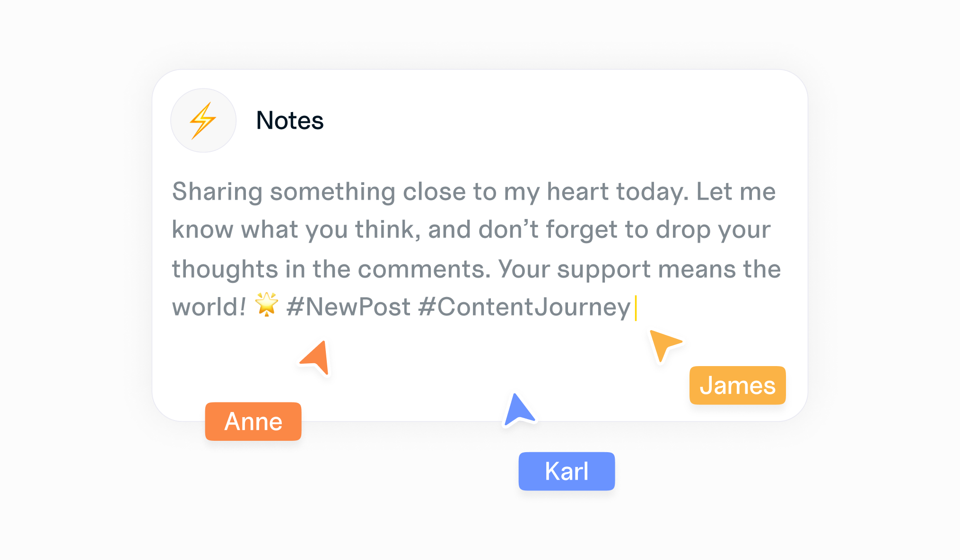This screenshot has height=560, width=960.
Task: Click the lightning bolt Notes icon
Action: (x=203, y=121)
